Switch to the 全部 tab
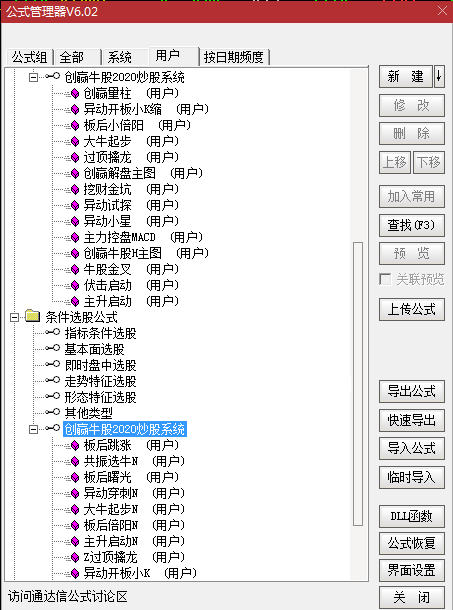This screenshot has height=610, width=453. (77, 58)
